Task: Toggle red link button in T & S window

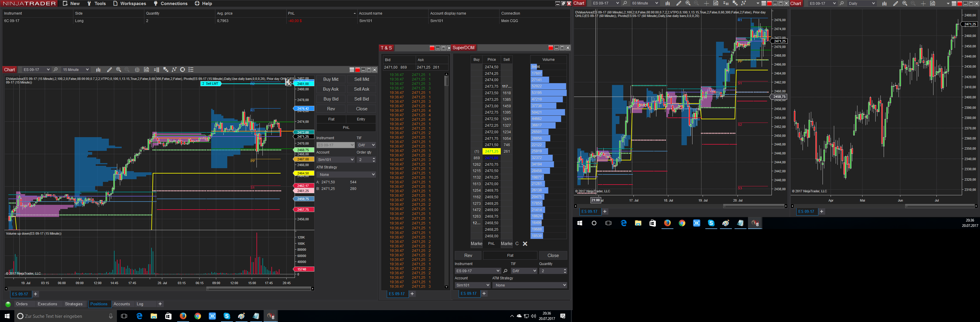Action: (432, 48)
